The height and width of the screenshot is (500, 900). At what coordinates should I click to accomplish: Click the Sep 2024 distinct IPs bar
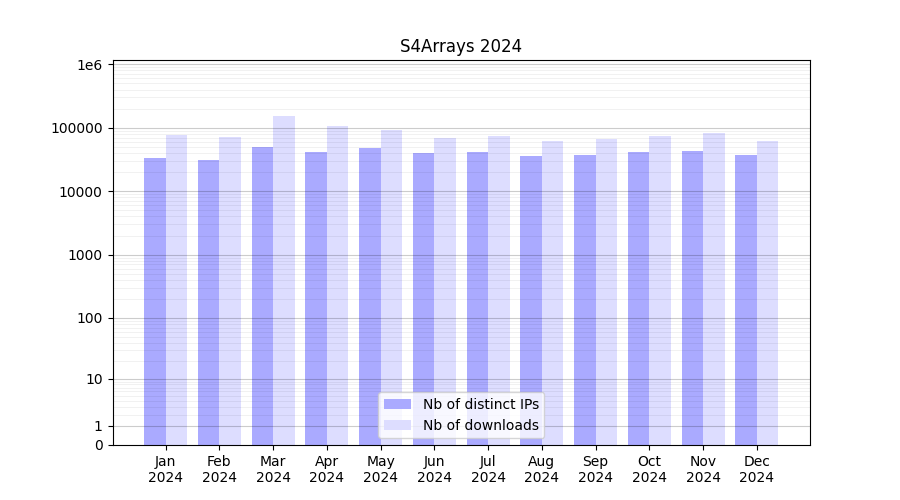pos(585,300)
